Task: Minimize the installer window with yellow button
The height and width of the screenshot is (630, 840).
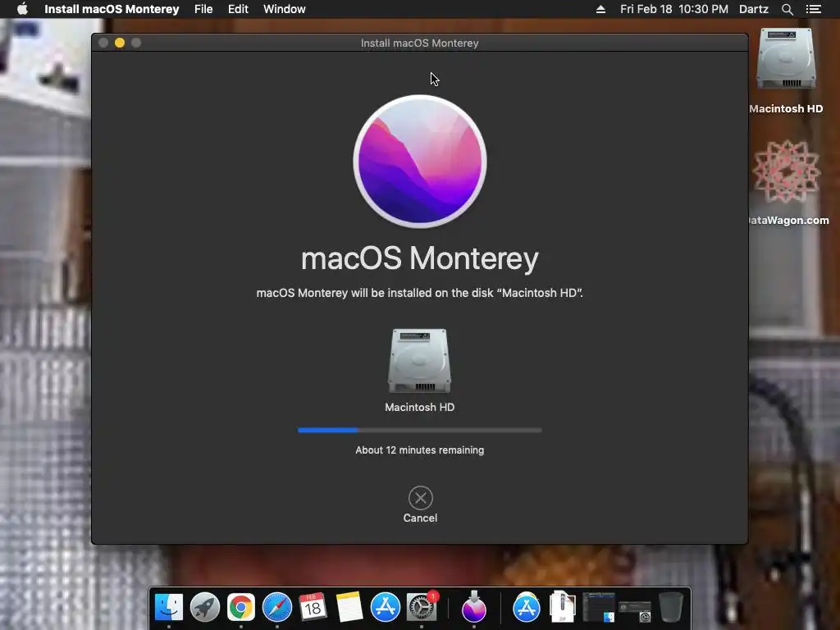Action: pyautogui.click(x=120, y=43)
